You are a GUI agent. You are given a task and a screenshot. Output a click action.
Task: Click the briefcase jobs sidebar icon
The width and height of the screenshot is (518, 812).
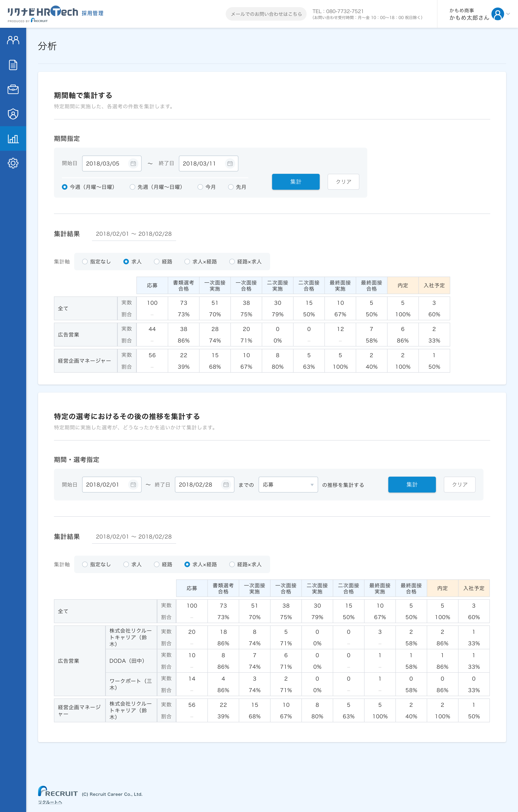click(13, 89)
